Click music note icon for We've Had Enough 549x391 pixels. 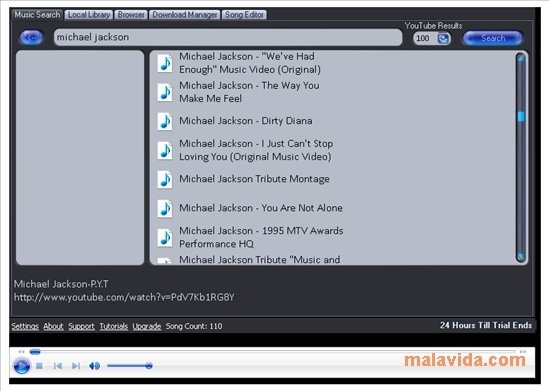point(165,63)
